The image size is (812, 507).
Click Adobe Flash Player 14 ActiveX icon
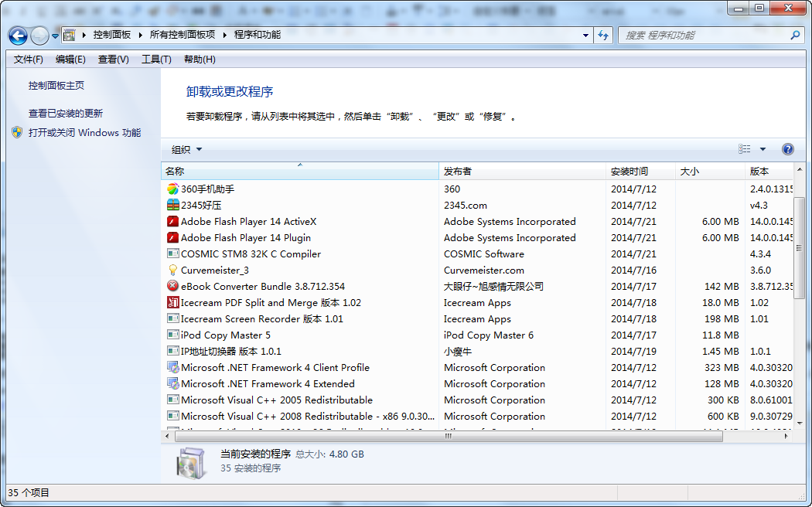[173, 222]
